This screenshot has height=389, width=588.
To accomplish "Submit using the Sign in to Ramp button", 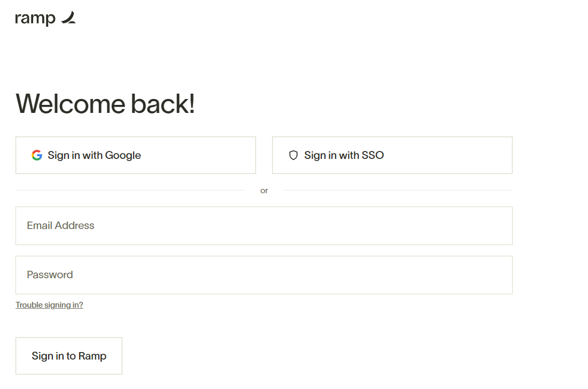I will point(69,356).
